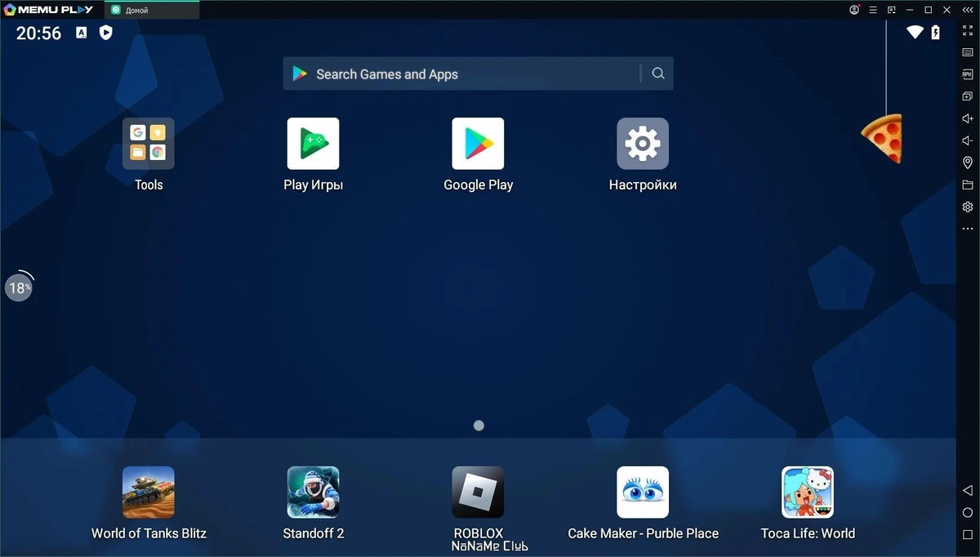Image resolution: width=980 pixels, height=557 pixels.
Task: Click the Search Games and Apps field
Action: pos(478,74)
